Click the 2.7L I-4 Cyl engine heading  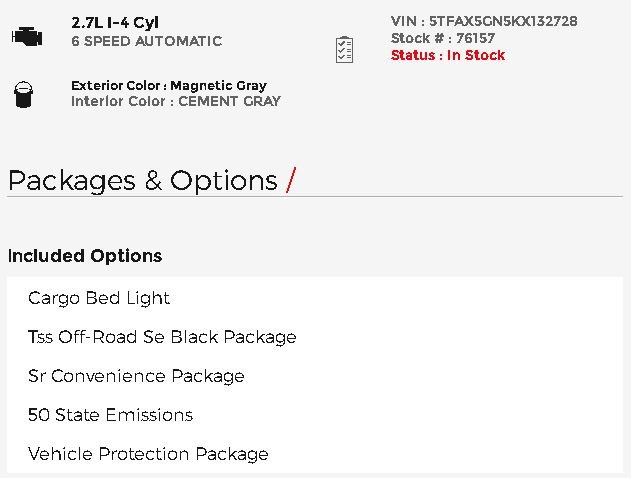point(115,23)
